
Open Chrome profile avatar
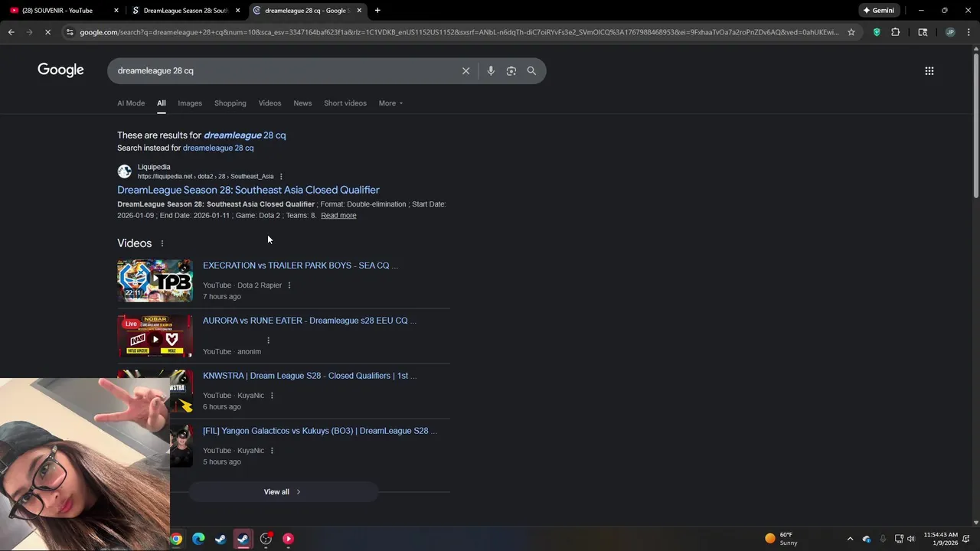[950, 32]
